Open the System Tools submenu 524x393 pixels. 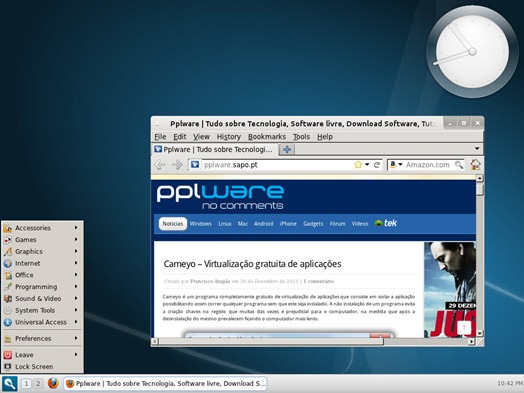tap(42, 310)
